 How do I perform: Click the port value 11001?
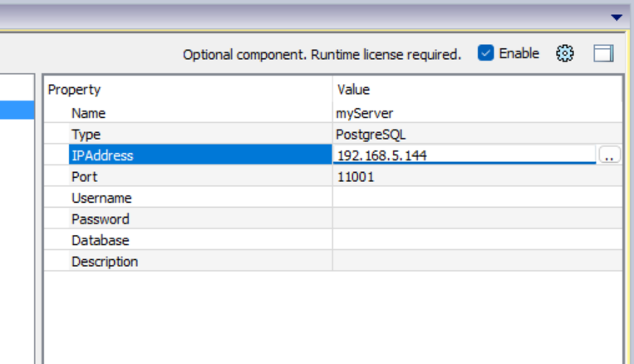356,177
